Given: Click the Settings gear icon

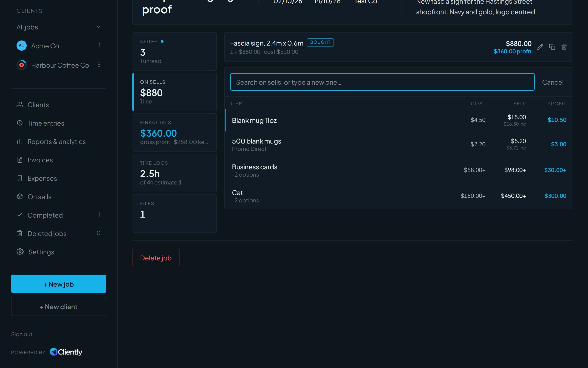Looking at the screenshot, I should pyautogui.click(x=20, y=252).
